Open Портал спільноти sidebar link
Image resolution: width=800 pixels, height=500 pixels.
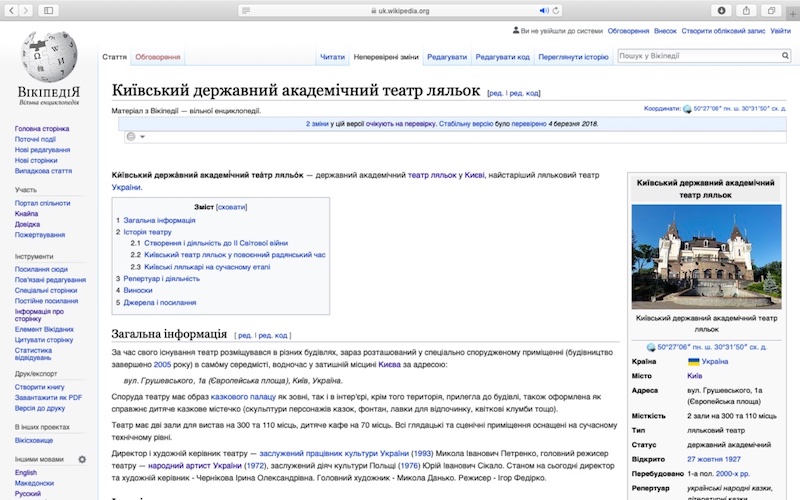tap(42, 203)
